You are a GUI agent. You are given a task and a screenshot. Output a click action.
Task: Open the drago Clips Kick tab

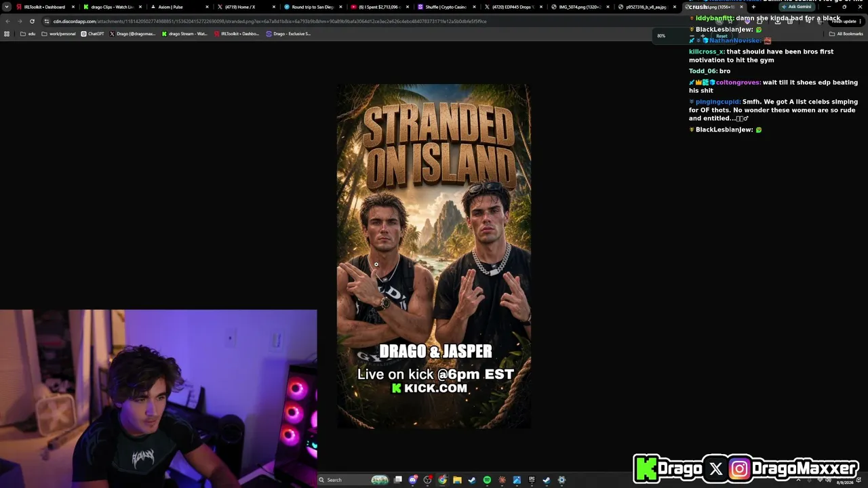112,7
